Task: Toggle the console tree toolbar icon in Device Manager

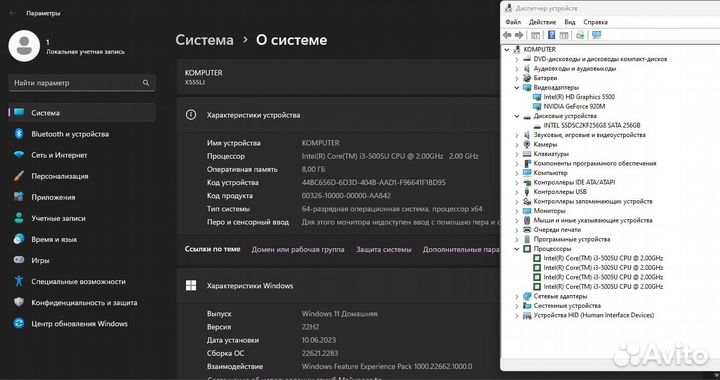Action: [535, 35]
